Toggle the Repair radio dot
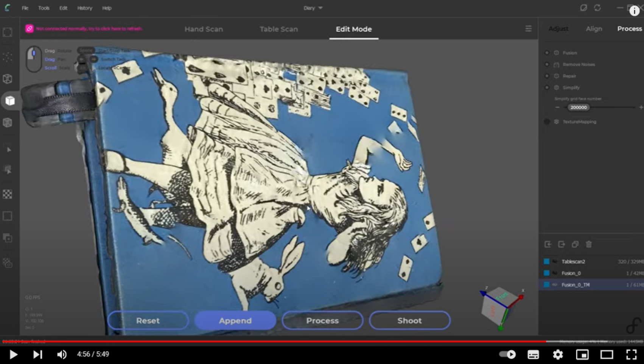The image size is (644, 364). (x=547, y=76)
